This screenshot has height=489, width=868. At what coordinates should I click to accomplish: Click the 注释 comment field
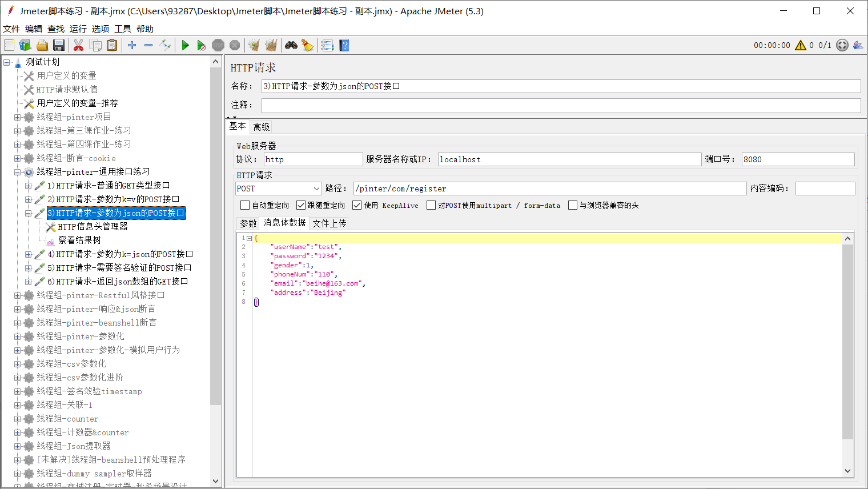(561, 105)
